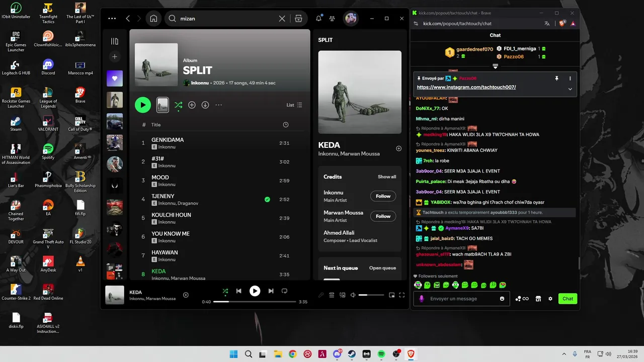The width and height of the screenshot is (644, 362).
Task: Toggle album Smart Shuffle beside the SPLIT play button
Action: pos(178,105)
